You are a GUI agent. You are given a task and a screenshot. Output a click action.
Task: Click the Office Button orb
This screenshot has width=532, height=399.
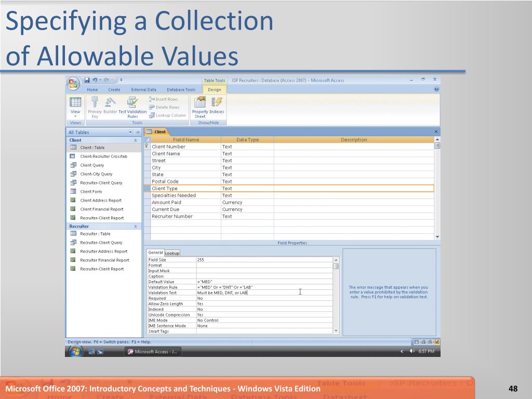click(x=73, y=83)
